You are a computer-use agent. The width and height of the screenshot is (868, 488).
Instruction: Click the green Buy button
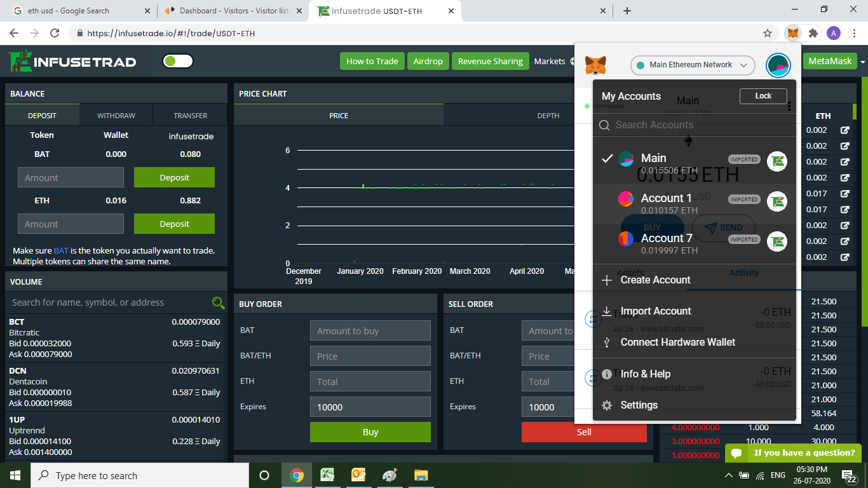click(x=370, y=432)
